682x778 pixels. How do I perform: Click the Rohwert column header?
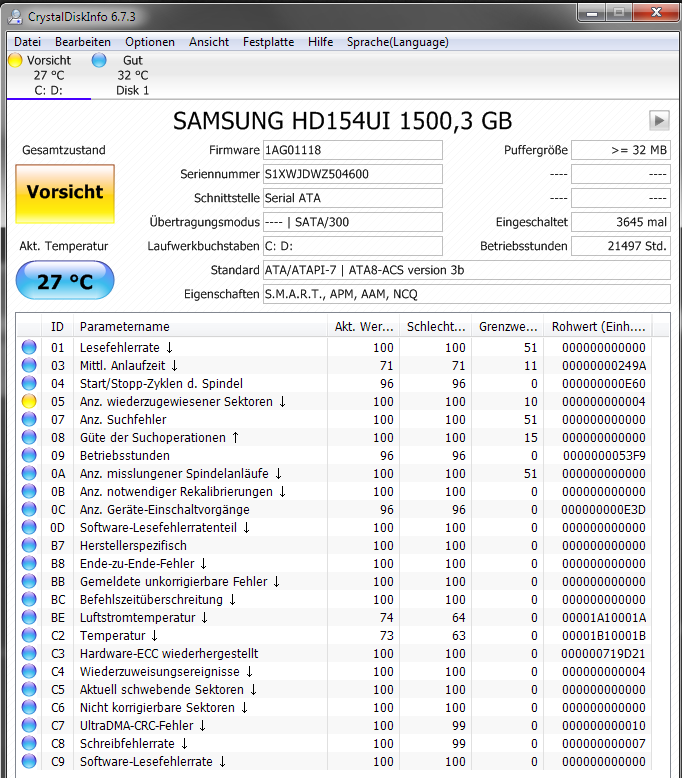[x=598, y=326]
